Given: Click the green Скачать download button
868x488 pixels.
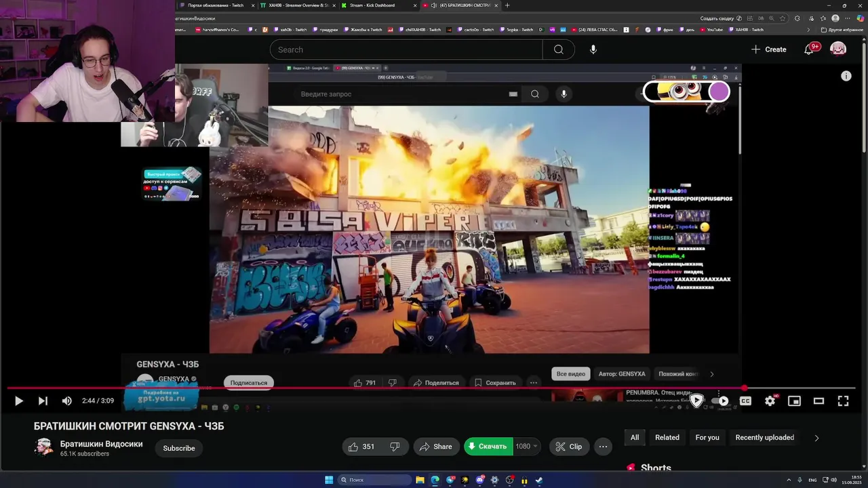Looking at the screenshot, I should click(x=488, y=447).
